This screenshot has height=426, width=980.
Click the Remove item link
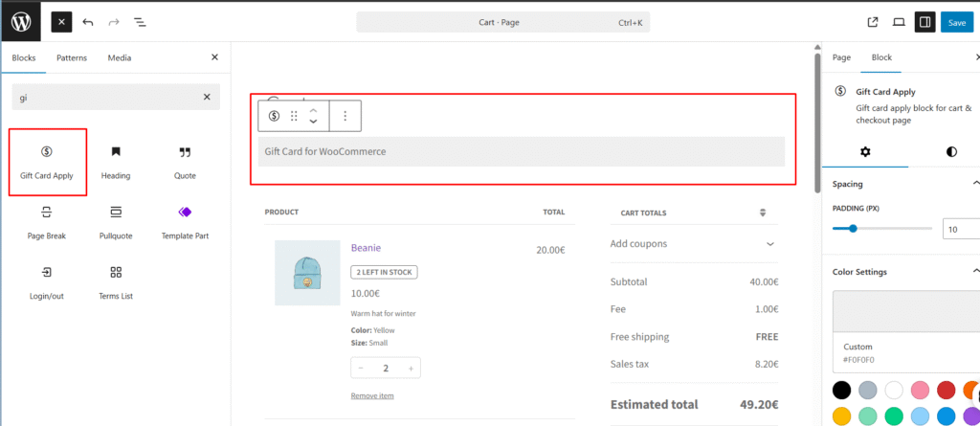click(372, 395)
